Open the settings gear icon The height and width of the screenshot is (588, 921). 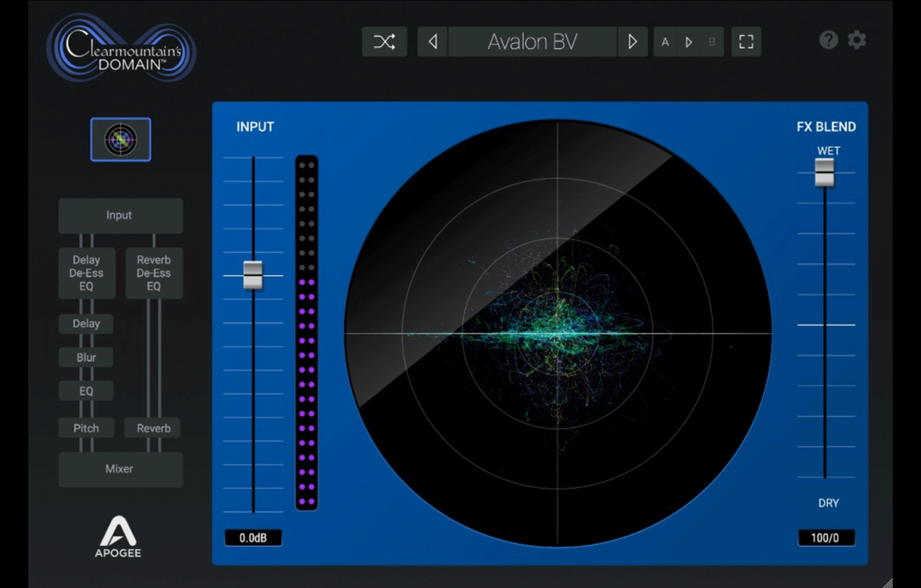click(x=857, y=40)
